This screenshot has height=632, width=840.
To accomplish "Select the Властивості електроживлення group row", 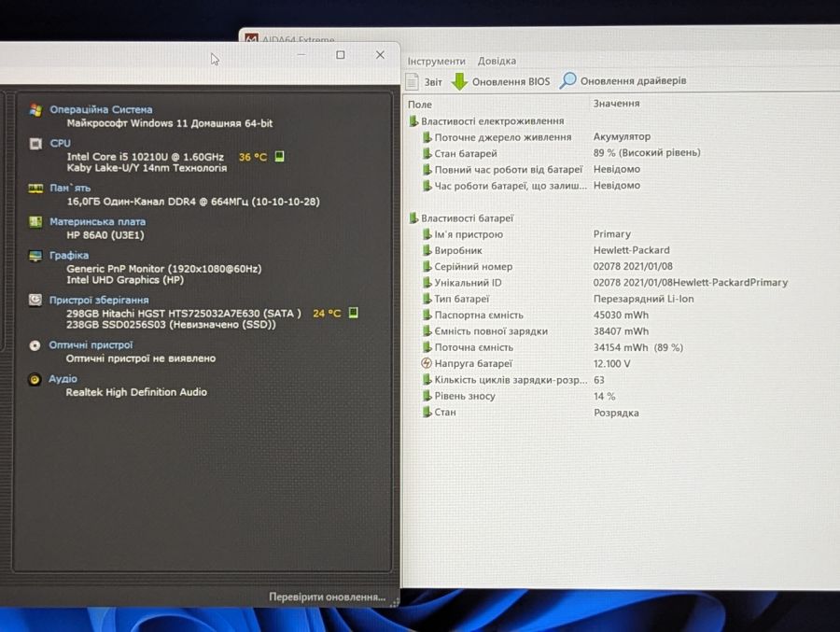I will pos(486,121).
